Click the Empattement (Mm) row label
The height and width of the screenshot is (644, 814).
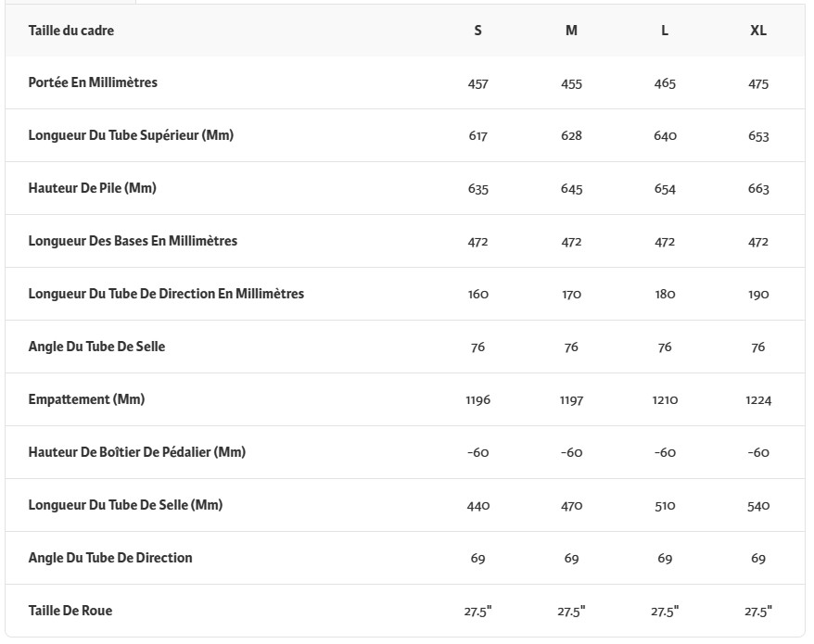pos(86,399)
